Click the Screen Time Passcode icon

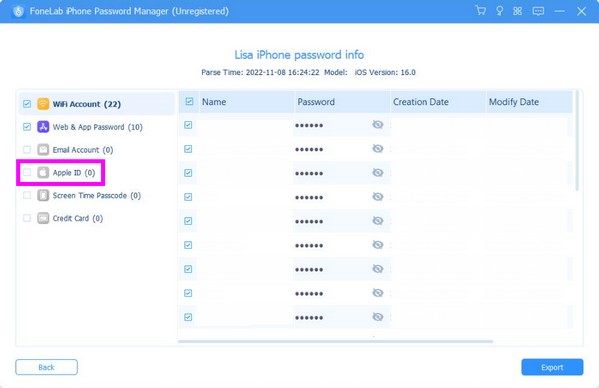click(43, 196)
